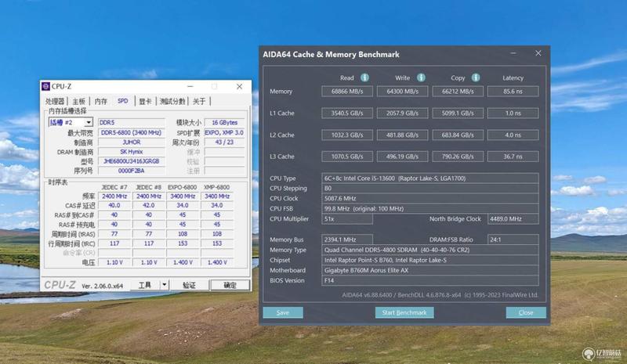
Task: Click the Memory Bus field 2394.1 MHz
Action: [x=347, y=240]
